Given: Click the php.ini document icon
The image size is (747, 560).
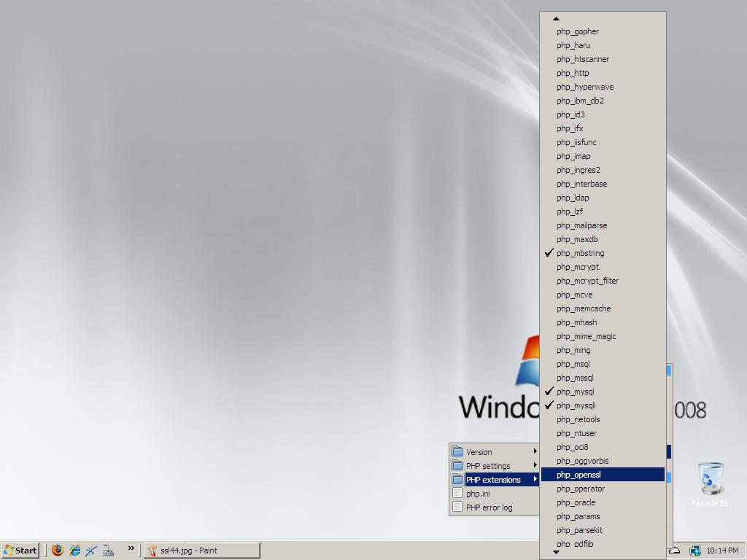Looking at the screenshot, I should [457, 494].
